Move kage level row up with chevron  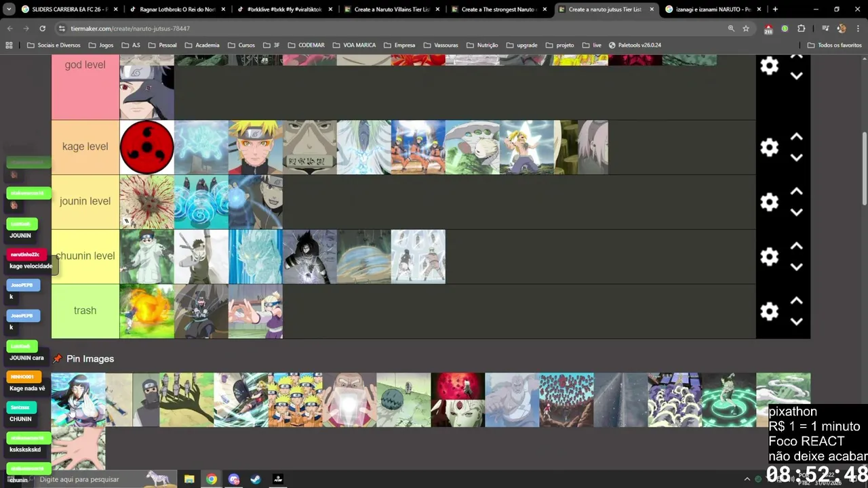(x=797, y=137)
